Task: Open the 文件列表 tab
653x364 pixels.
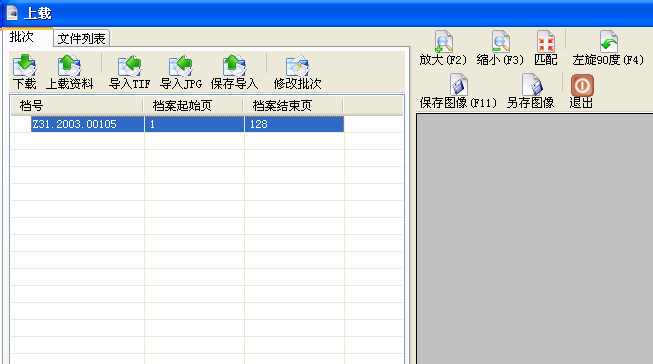Action: tap(81, 38)
